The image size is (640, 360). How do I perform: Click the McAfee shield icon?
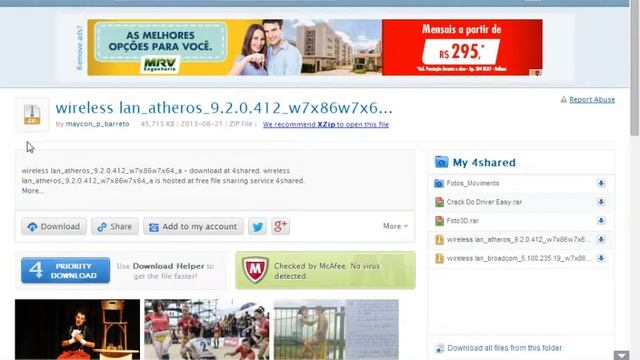255,270
